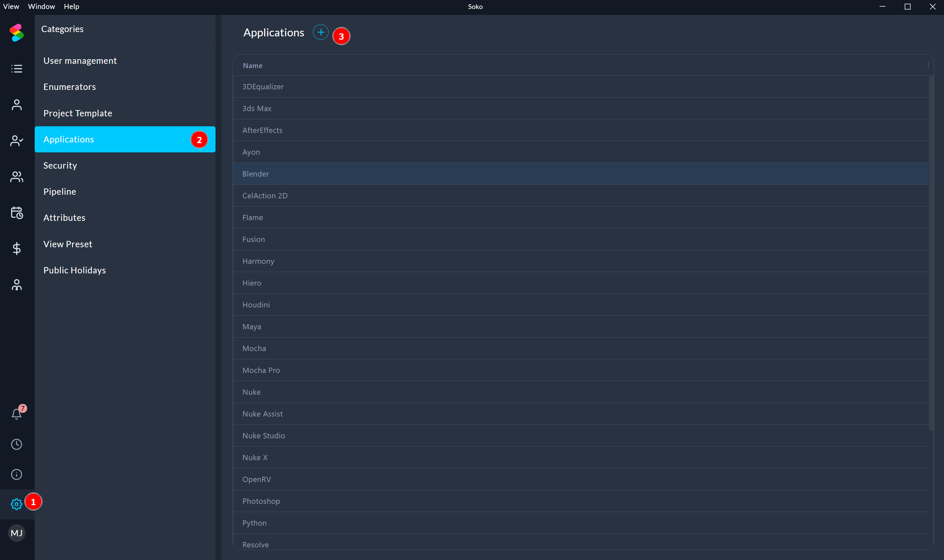Open the Window menu
944x560 pixels.
point(41,6)
